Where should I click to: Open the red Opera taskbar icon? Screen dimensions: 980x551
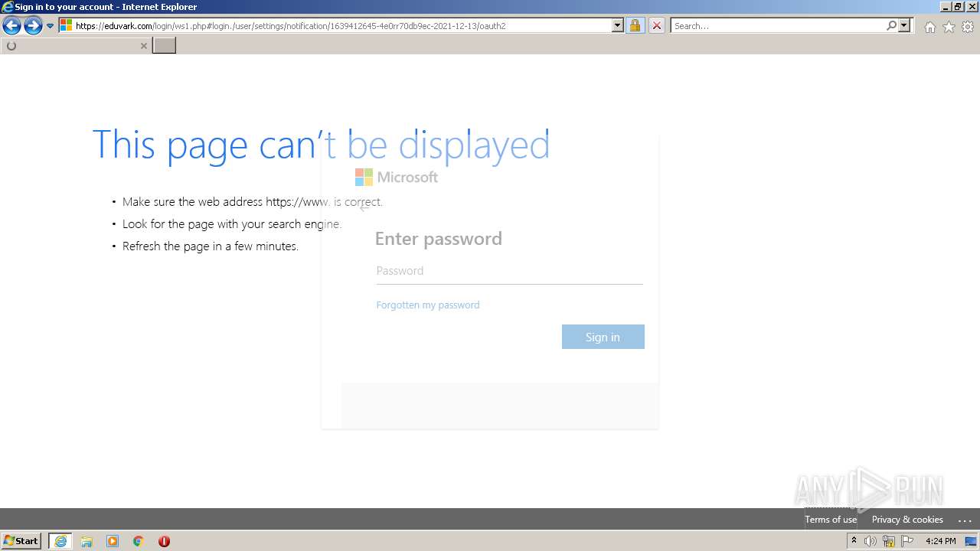pos(164,541)
